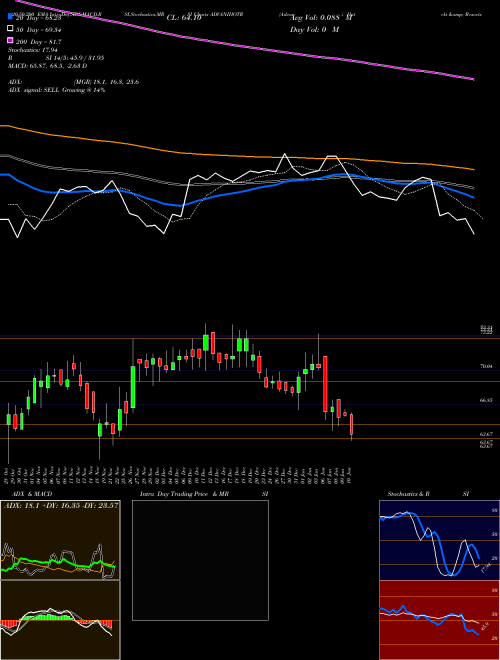Click the last red candlestick on the price chart
The height and width of the screenshot is (660, 500).
coord(351,424)
